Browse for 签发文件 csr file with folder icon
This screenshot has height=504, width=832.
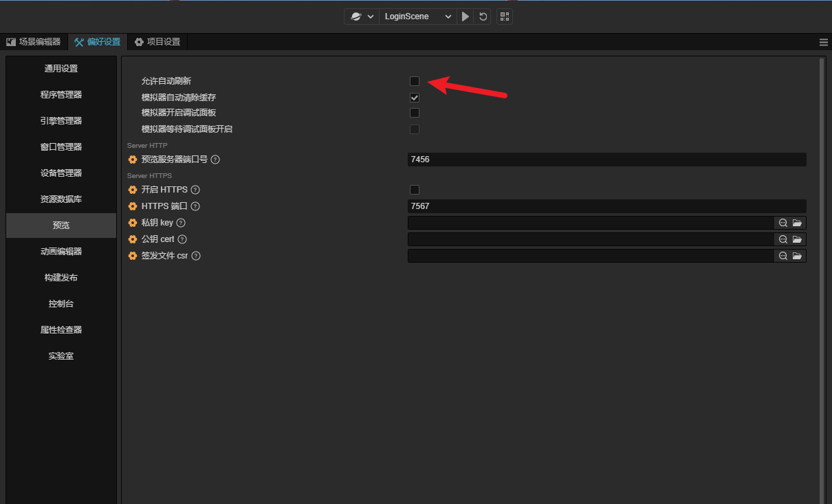798,256
